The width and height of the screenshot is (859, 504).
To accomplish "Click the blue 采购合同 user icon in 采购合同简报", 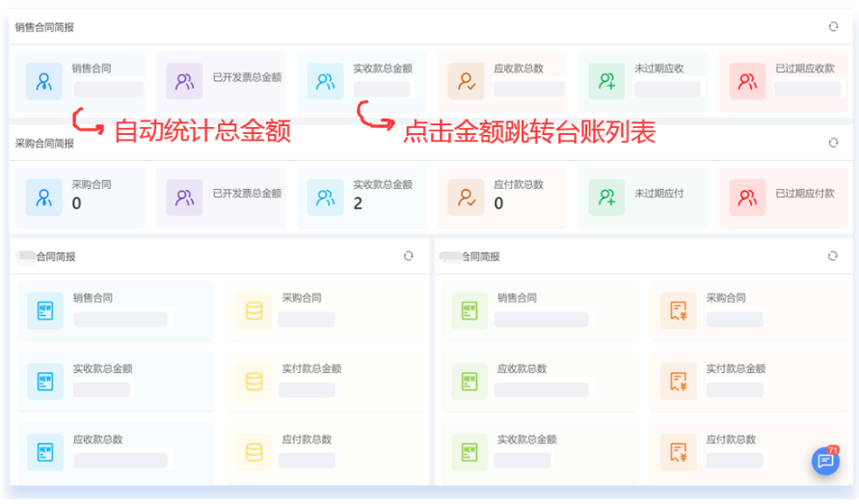I will [x=43, y=198].
